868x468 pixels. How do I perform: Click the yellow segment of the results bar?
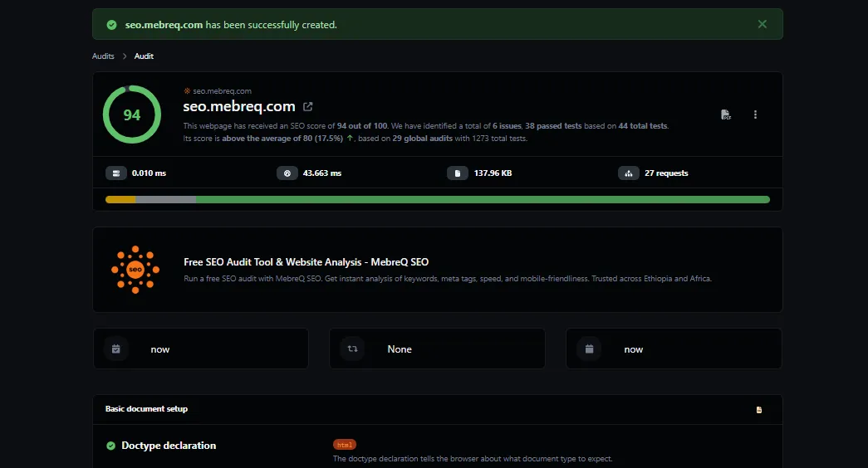tap(120, 200)
